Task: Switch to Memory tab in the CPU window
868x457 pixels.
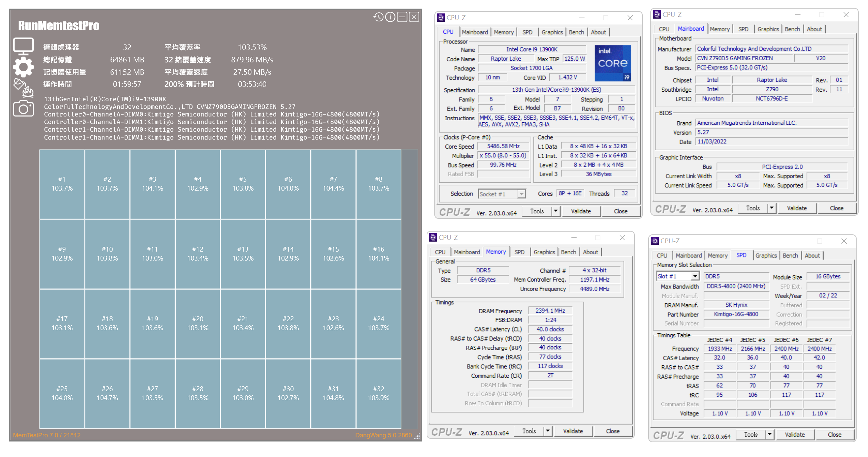Action: 504,32
